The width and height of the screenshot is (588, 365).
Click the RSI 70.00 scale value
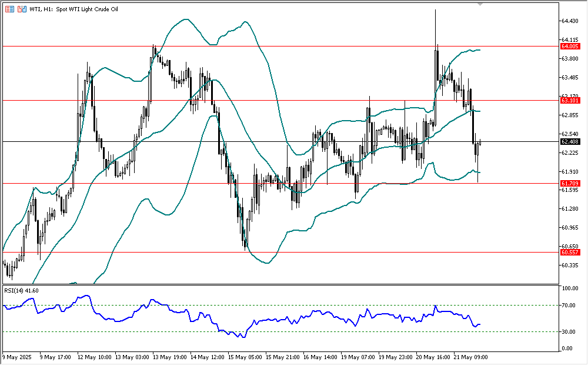[x=569, y=306]
